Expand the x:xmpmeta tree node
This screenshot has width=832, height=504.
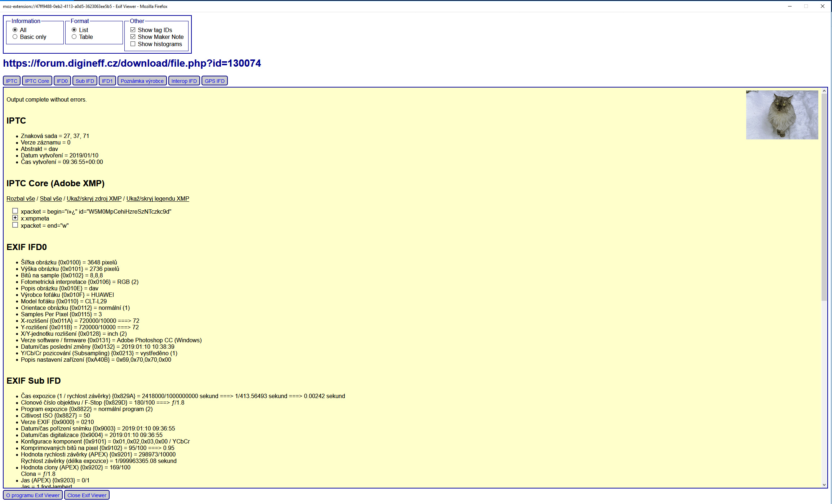15,218
